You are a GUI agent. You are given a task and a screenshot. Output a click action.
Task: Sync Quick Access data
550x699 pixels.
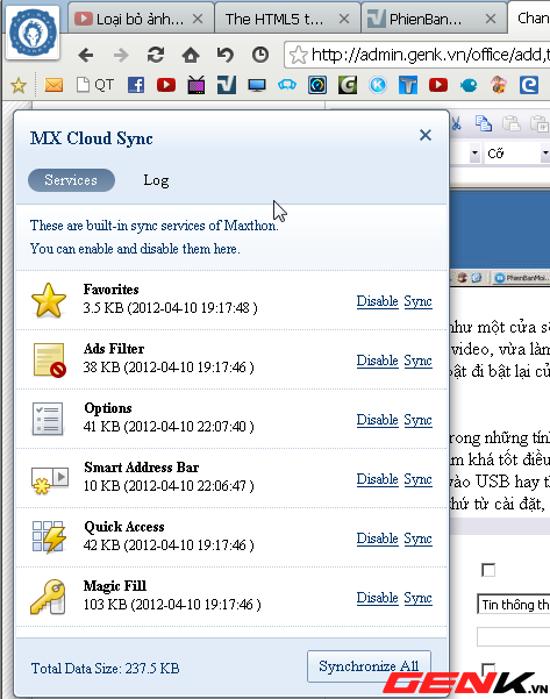[x=418, y=539]
